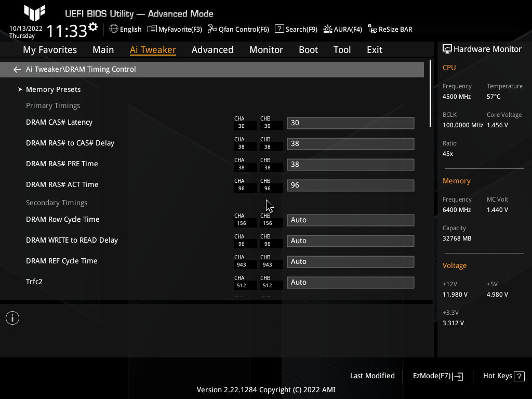Click the EzMode exit arrow icon

click(458, 376)
